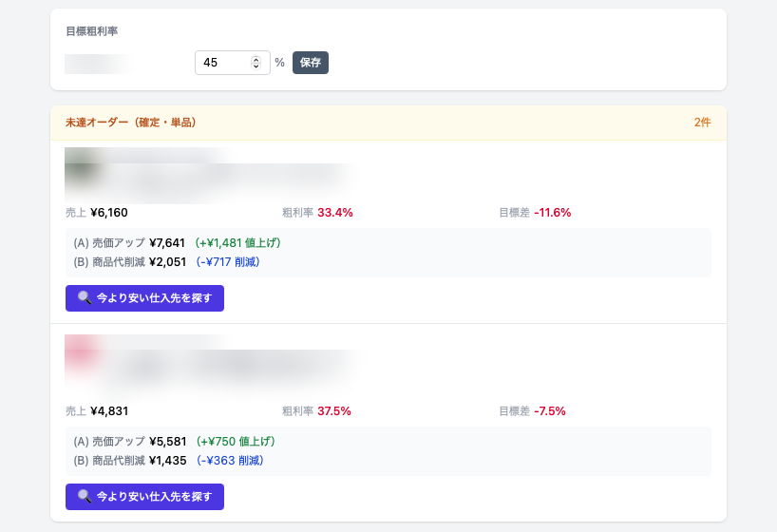Image resolution: width=777 pixels, height=532 pixels.
Task: Click the % unit label beside the input
Action: (279, 63)
